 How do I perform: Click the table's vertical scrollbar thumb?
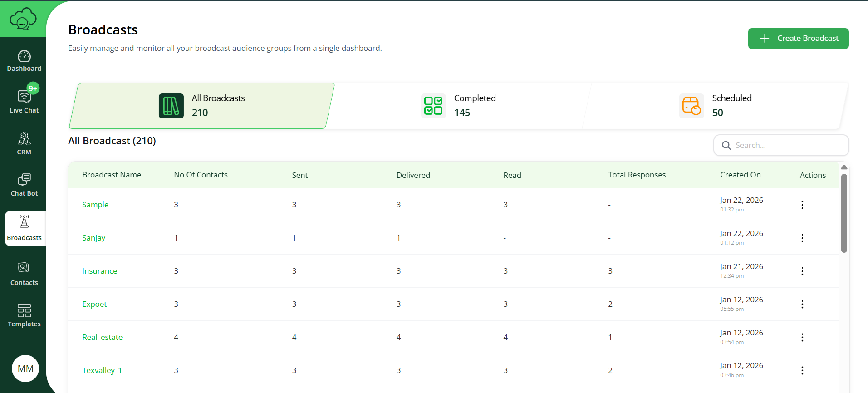tap(844, 213)
